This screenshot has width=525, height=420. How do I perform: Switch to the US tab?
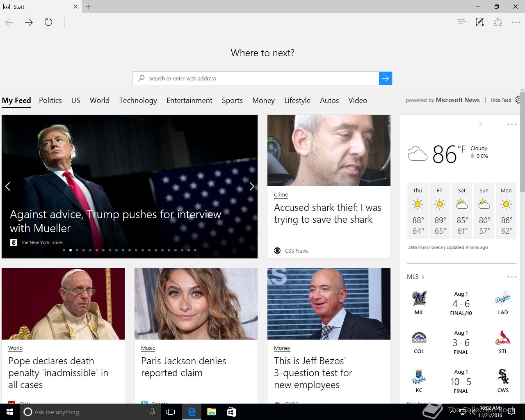point(76,100)
